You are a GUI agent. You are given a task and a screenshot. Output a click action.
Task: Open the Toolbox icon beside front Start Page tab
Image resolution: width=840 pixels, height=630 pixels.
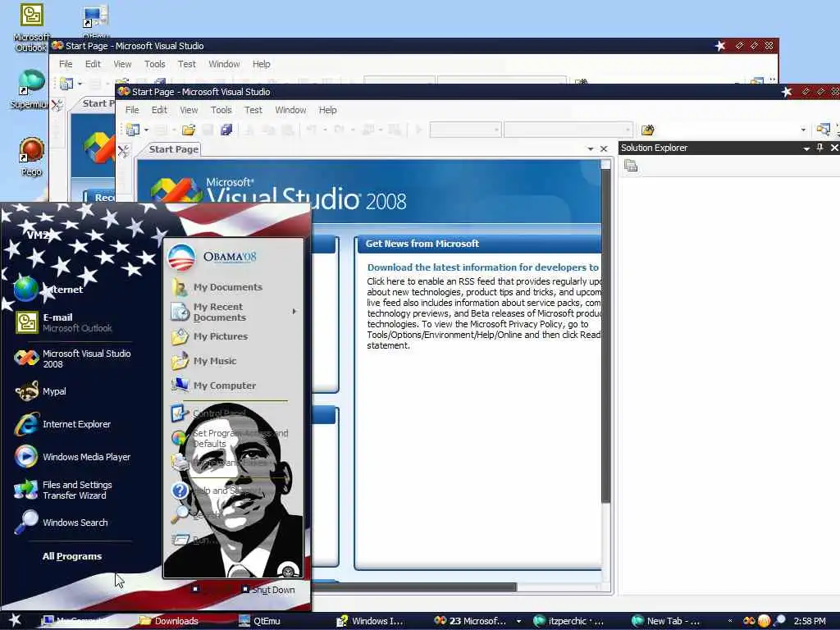[124, 152]
